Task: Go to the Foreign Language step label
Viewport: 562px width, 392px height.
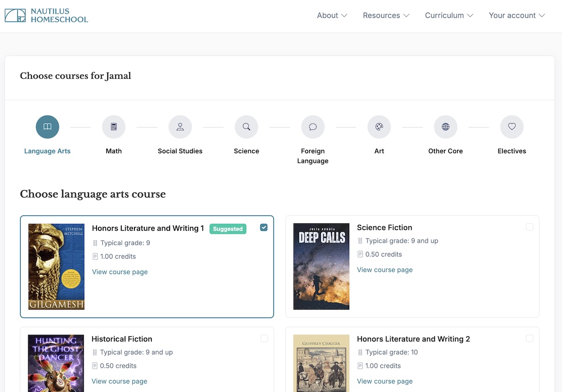Action: pos(313,156)
